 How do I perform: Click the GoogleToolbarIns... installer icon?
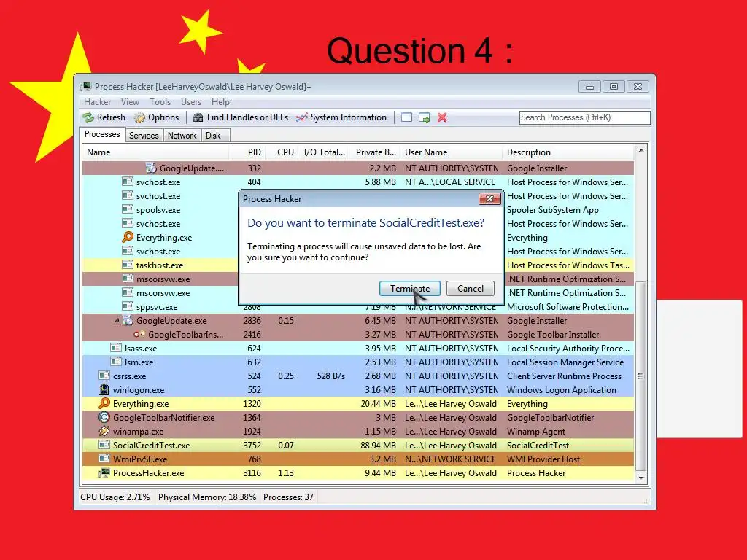[139, 334]
